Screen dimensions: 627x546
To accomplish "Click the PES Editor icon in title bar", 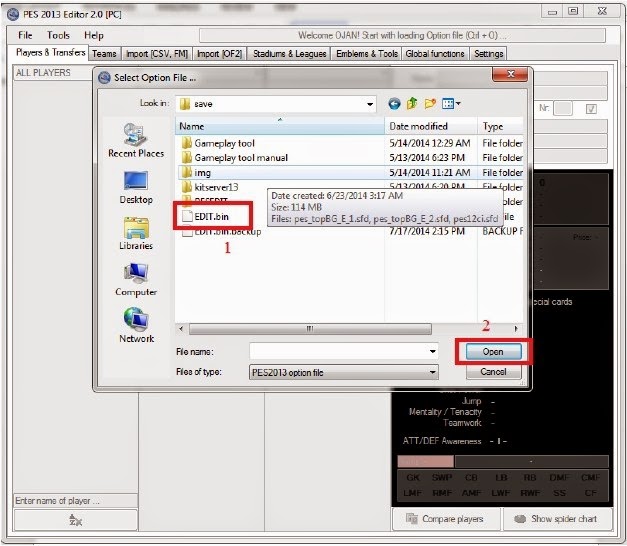I will pyautogui.click(x=13, y=14).
